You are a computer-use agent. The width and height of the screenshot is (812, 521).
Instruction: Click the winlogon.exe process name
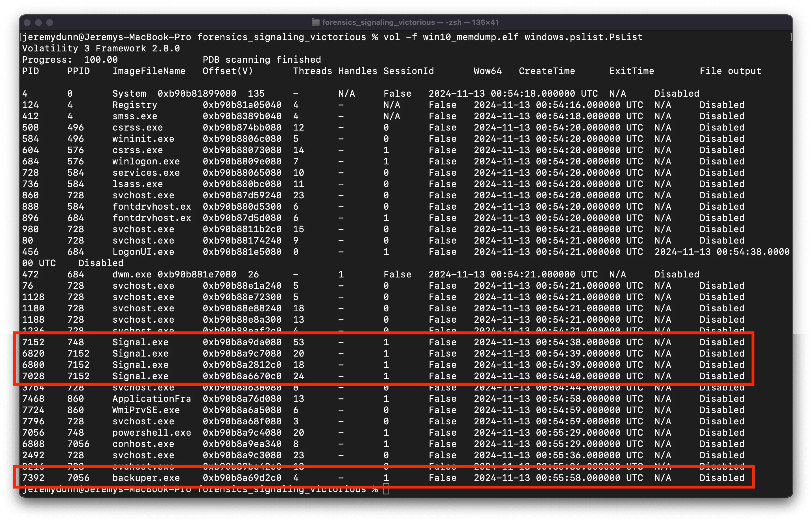[x=146, y=161]
